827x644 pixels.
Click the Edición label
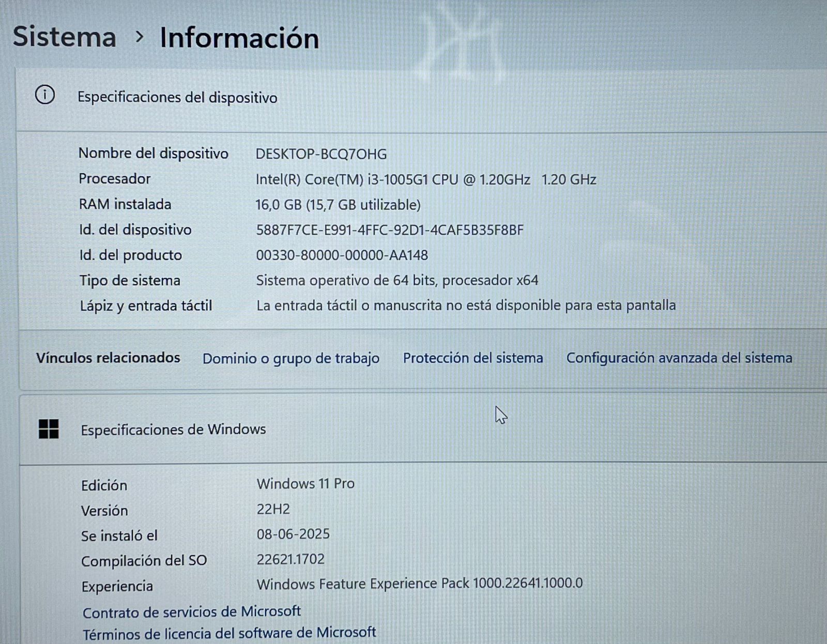click(x=104, y=485)
